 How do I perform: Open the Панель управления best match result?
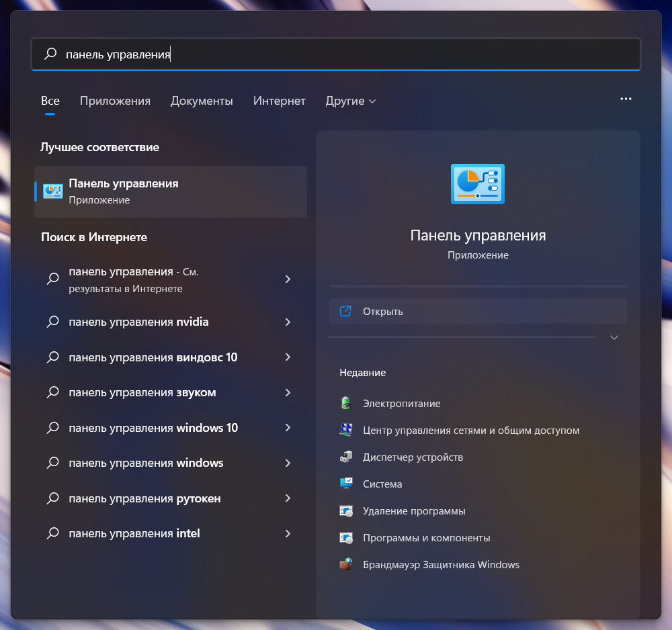click(171, 191)
